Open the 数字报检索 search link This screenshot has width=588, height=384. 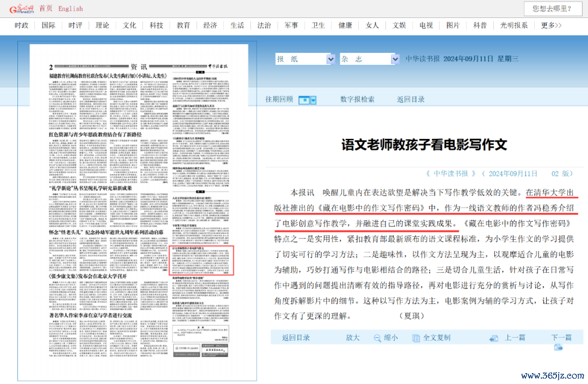coord(357,99)
